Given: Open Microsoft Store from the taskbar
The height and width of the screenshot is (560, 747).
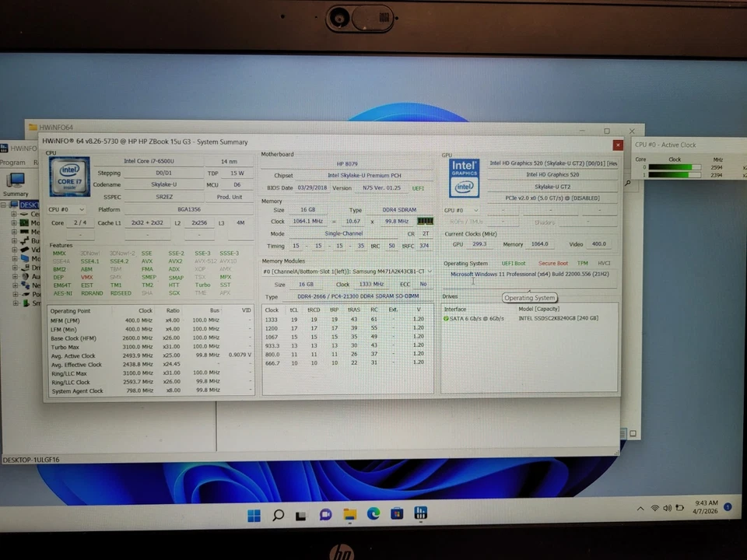Looking at the screenshot, I should 397,513.
